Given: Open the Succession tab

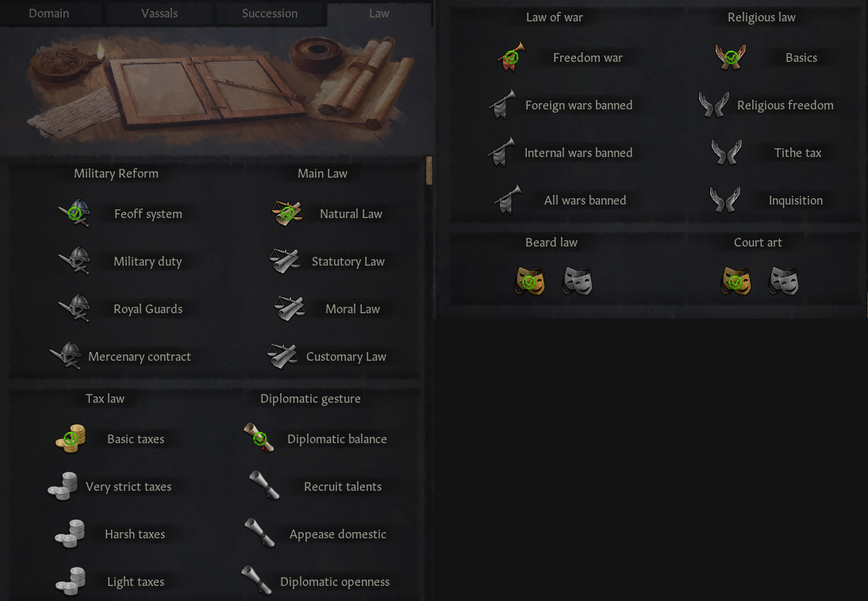Looking at the screenshot, I should pos(270,13).
